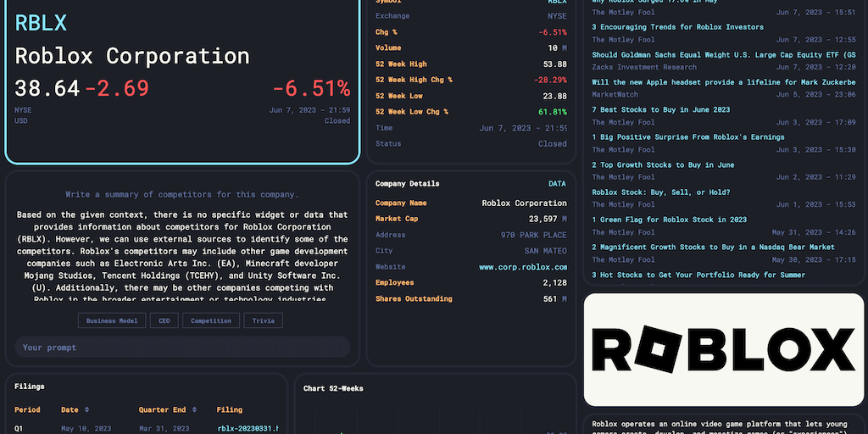Click the CEO prompt button

164,320
